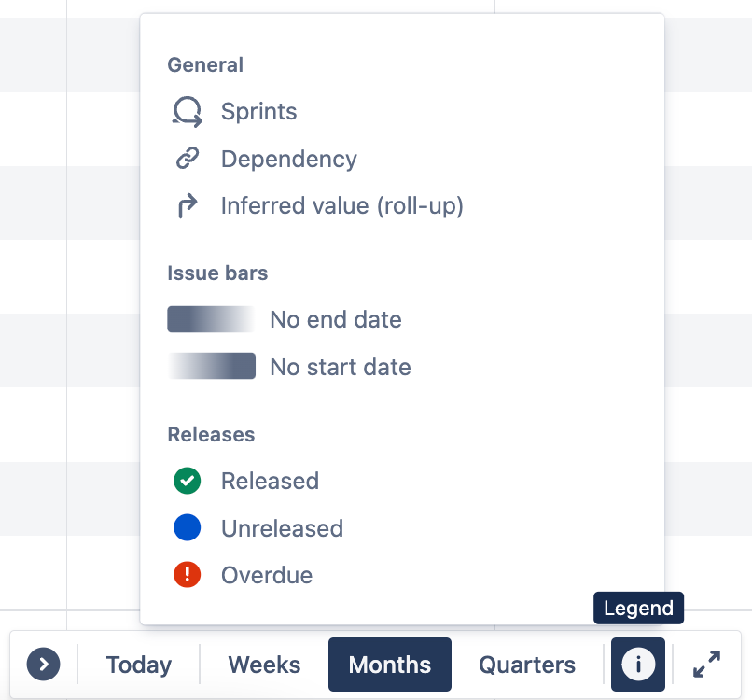Click the Sprints cycle icon
The image size is (752, 700).
click(187, 112)
